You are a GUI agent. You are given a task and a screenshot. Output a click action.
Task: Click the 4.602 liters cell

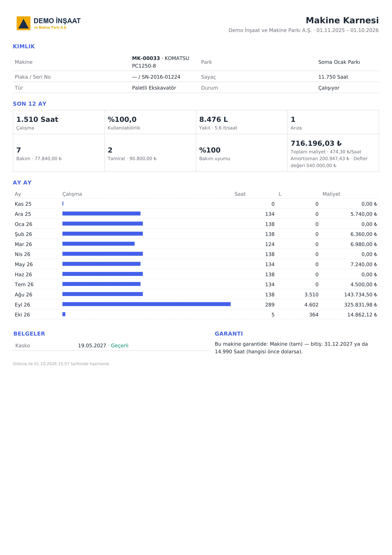[311, 305]
